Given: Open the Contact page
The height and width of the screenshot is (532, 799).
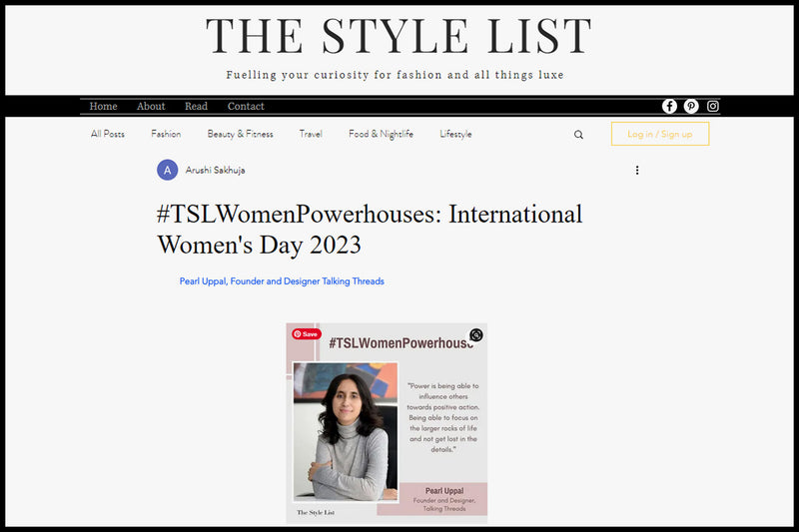Looking at the screenshot, I should coord(246,107).
